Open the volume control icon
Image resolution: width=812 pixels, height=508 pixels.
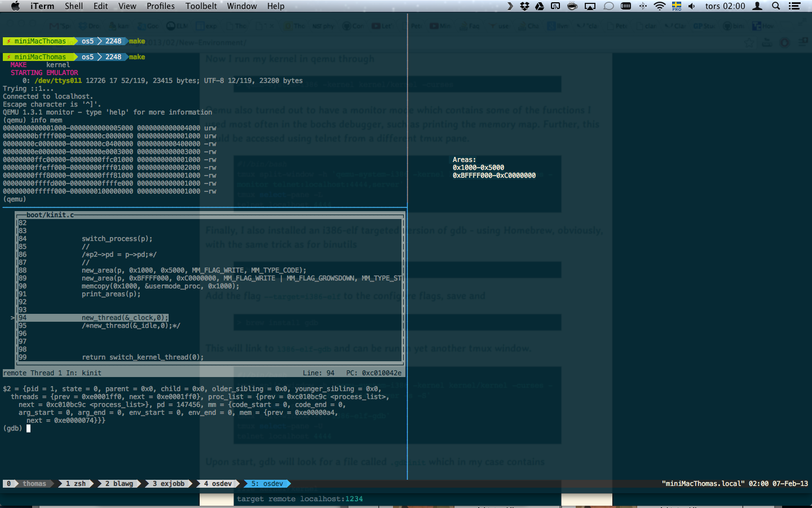(x=691, y=6)
